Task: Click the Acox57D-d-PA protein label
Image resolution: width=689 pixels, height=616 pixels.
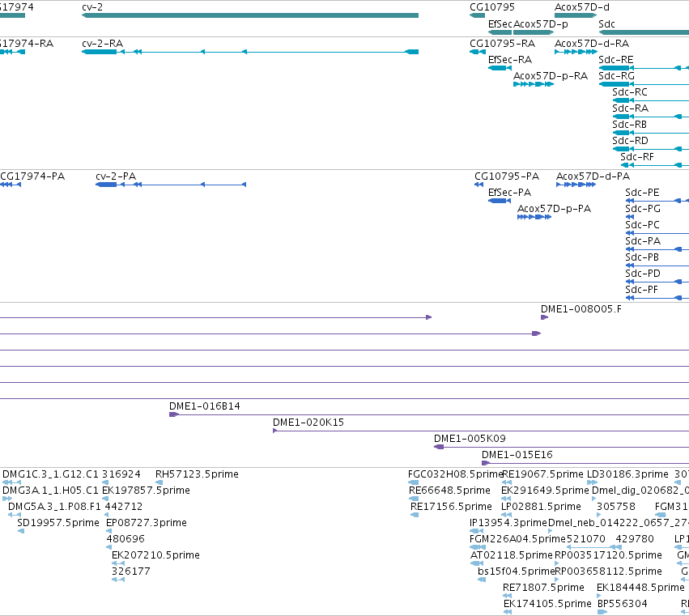Action: pyautogui.click(x=593, y=176)
